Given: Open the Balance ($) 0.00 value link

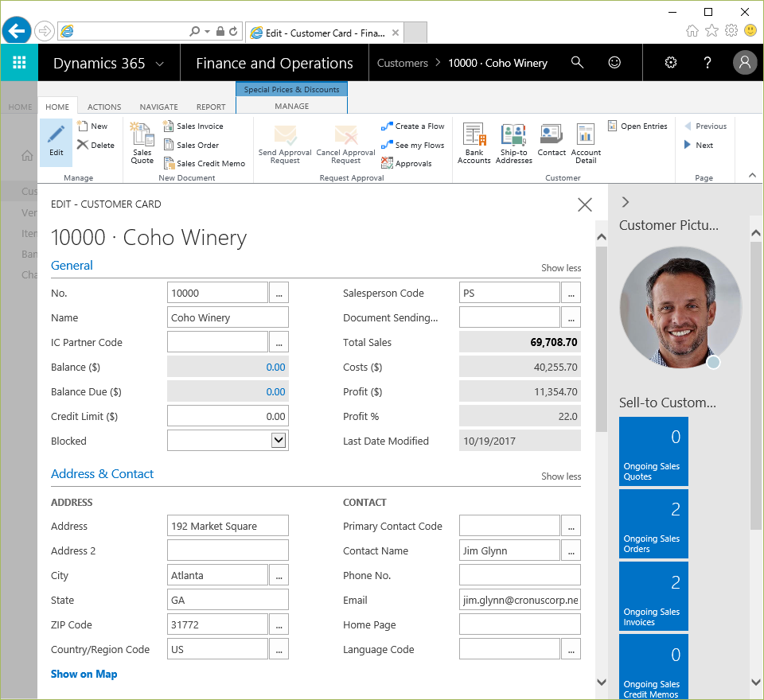Looking at the screenshot, I should [275, 367].
